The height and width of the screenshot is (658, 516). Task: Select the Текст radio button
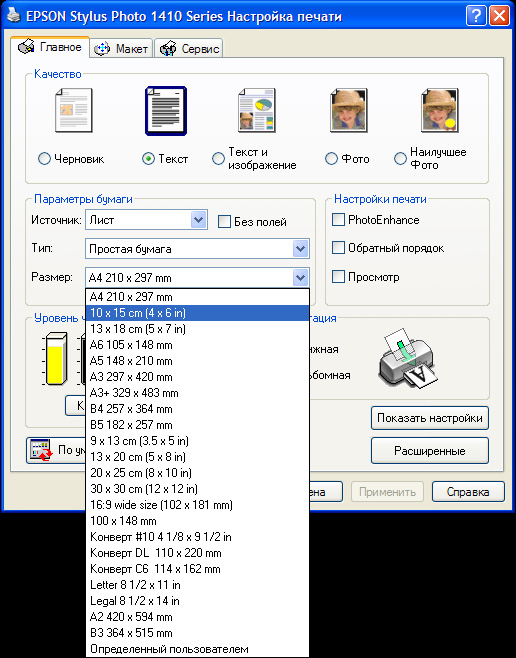pyautogui.click(x=148, y=159)
